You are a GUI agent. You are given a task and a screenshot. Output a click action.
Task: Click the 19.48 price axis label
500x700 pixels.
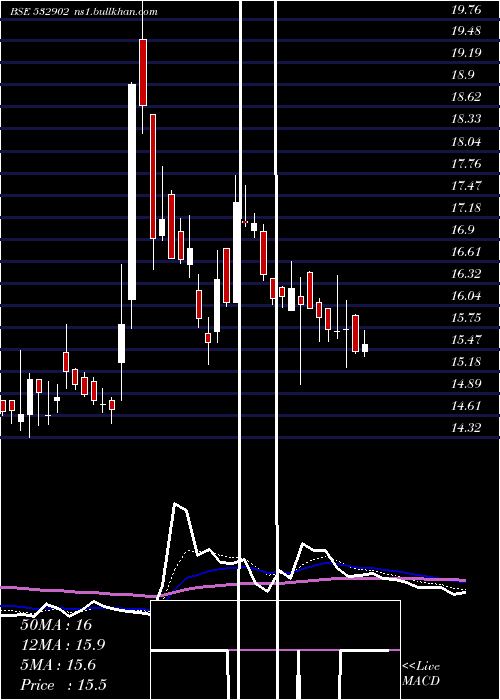(466, 31)
